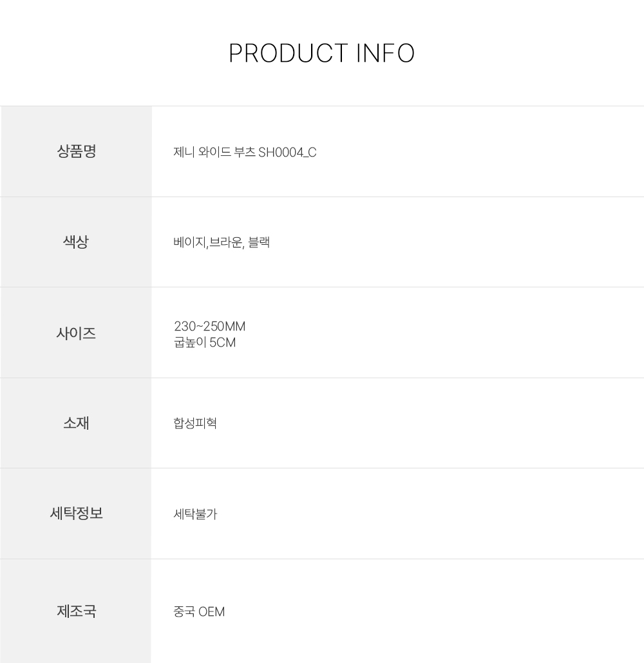
Task: Click the 합성피혁 material value
Action: click(195, 424)
